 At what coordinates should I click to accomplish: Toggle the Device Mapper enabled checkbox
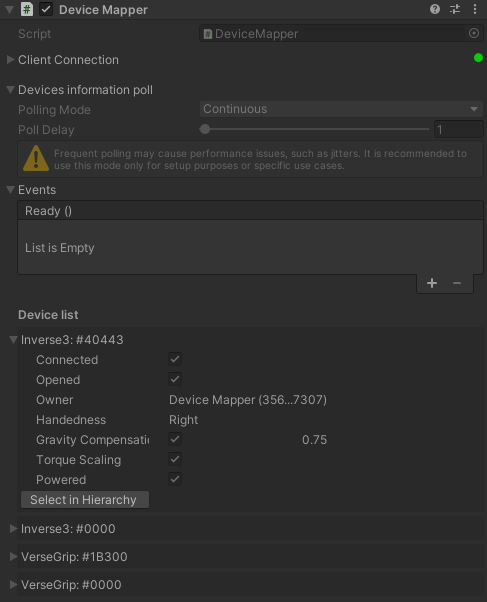[46, 9]
